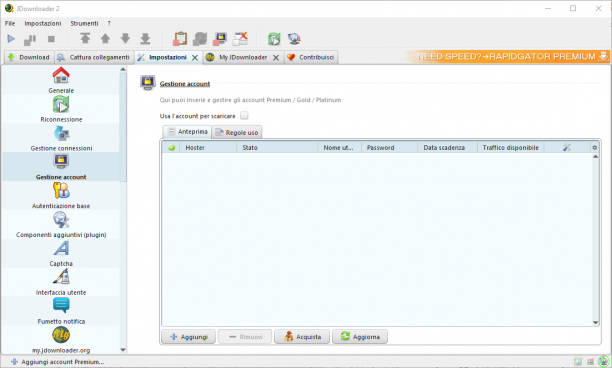Screen dimensions: 612x368
Task: Click sidebar scrollbar down arrow
Action: [x=123, y=350]
